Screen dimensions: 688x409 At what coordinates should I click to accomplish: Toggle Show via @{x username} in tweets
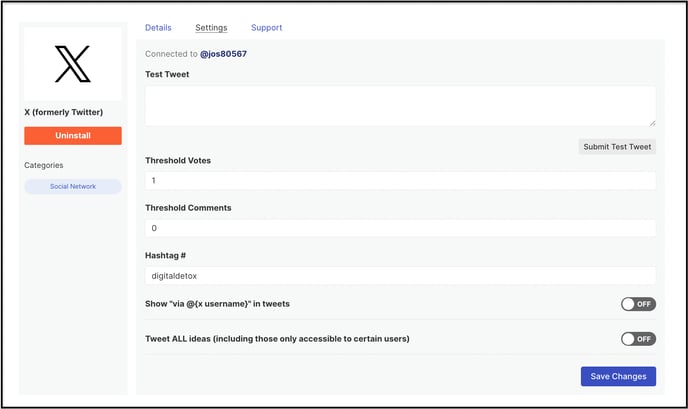click(x=638, y=304)
